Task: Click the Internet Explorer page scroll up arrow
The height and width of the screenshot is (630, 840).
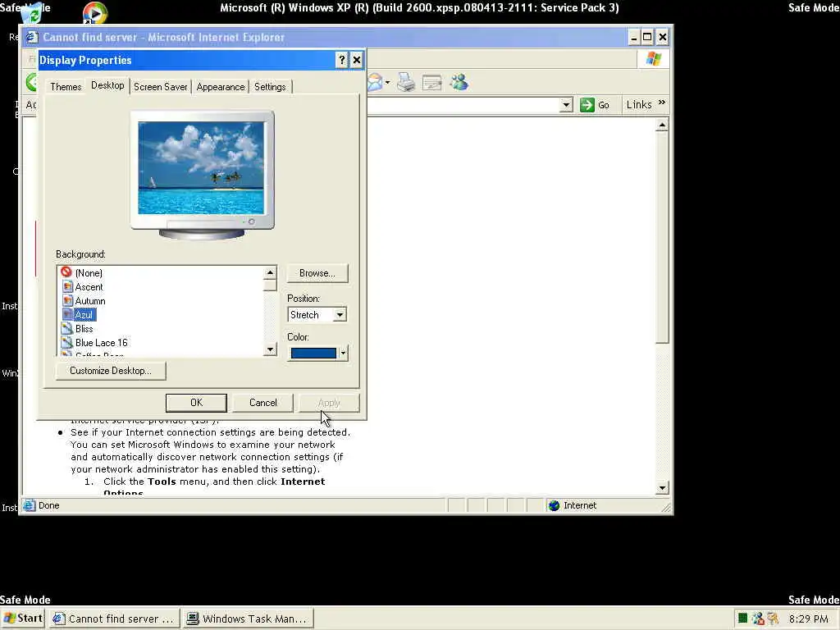Action: (662, 126)
